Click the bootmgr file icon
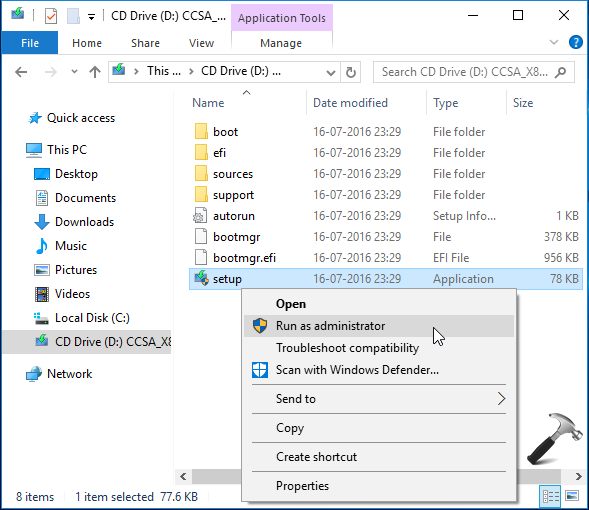The width and height of the screenshot is (589, 510). tap(201, 237)
